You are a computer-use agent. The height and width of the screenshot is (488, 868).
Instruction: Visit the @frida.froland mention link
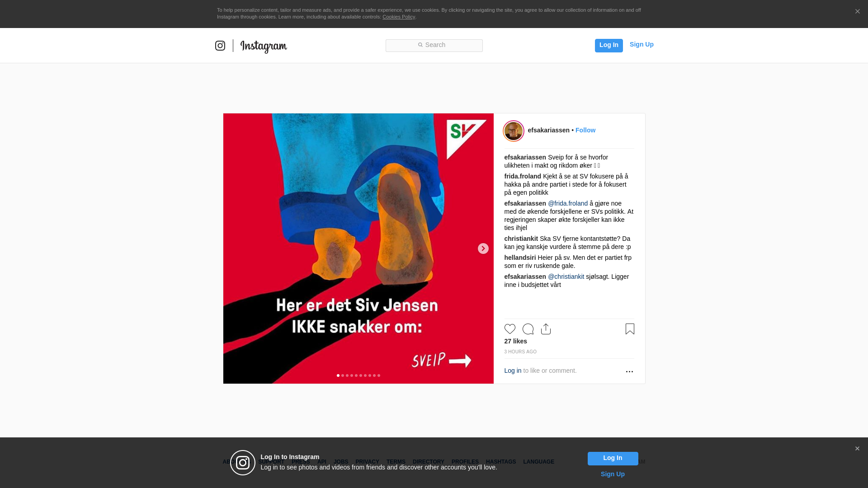point(568,203)
